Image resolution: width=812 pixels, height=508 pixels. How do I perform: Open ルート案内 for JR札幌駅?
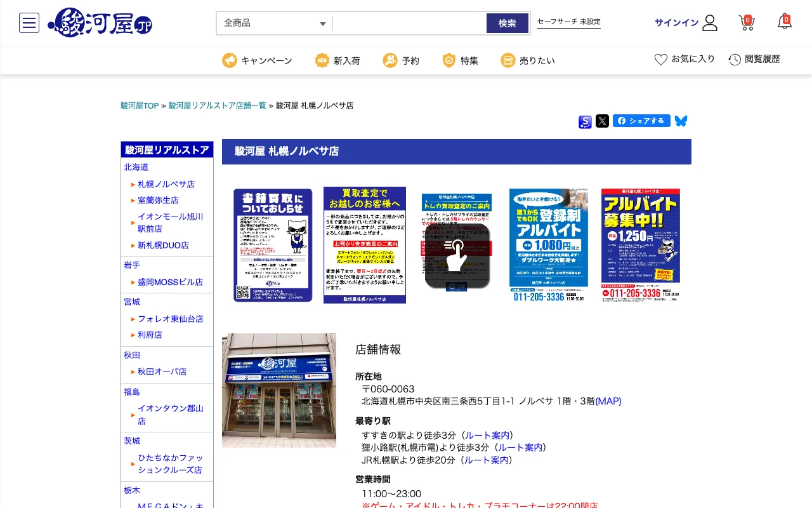[x=486, y=460]
